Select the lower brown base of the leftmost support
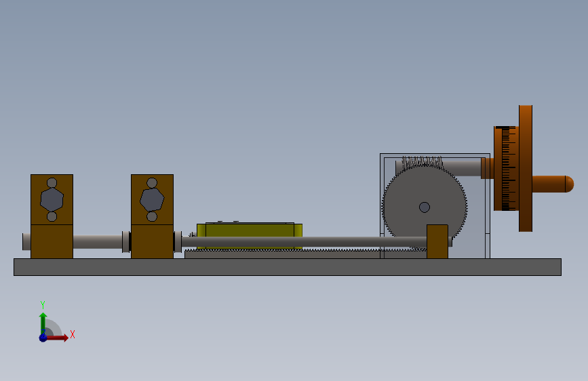 coord(52,241)
